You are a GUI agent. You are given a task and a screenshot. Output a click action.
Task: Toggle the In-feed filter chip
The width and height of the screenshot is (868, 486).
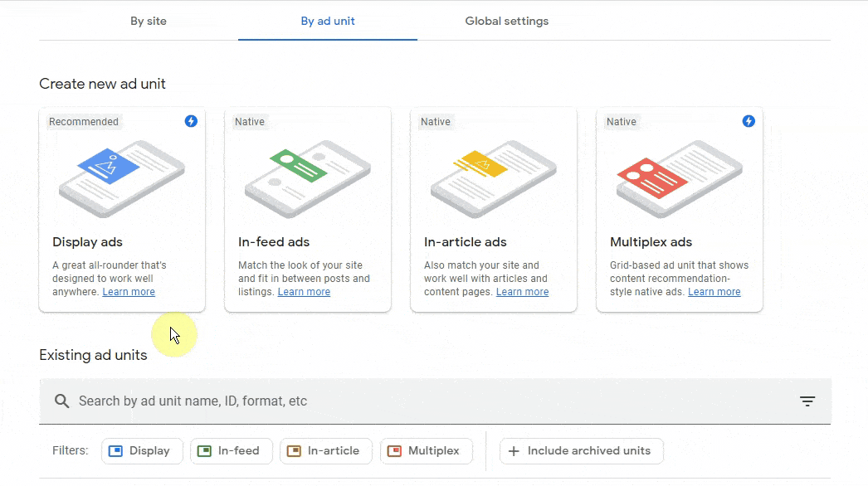click(x=232, y=451)
